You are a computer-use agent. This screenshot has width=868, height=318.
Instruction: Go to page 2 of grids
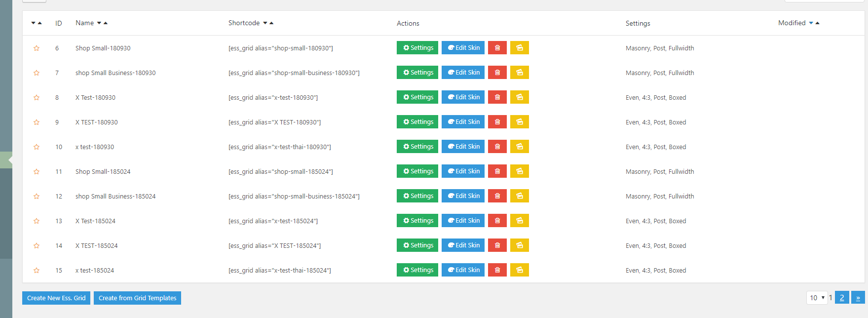coord(842,298)
